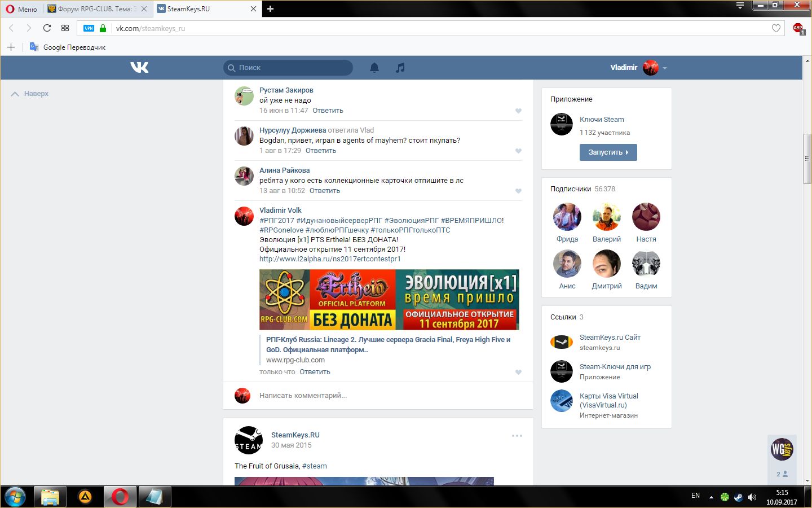Open the Подписчики 56 378 list
812x508 pixels.
583,189
